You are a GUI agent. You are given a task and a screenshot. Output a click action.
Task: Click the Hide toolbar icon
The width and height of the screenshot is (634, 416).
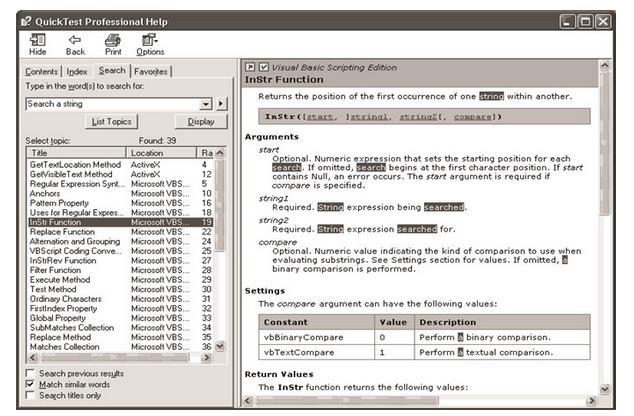pyautogui.click(x=38, y=44)
